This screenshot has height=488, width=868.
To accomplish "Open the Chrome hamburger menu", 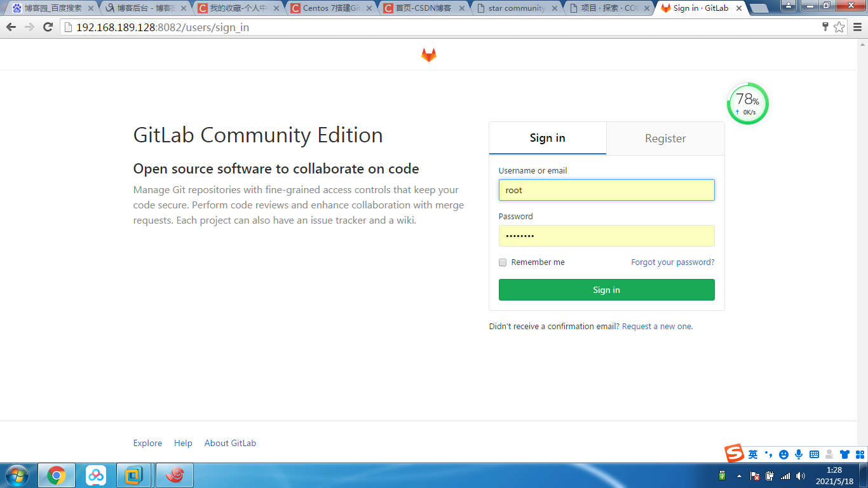I will pos(858,27).
